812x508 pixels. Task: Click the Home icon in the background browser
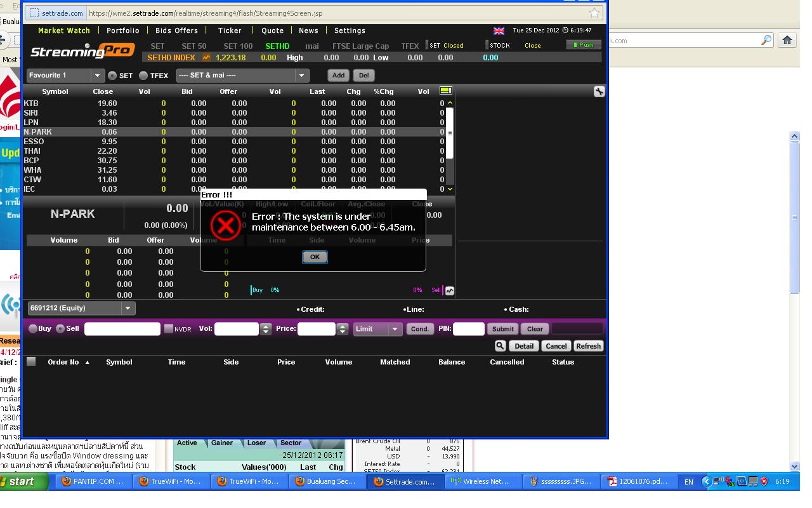coord(787,40)
